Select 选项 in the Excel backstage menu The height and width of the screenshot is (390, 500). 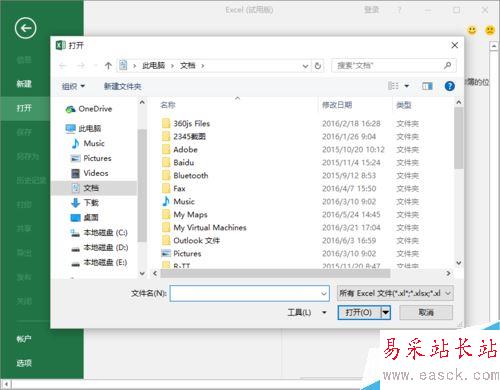[24, 363]
